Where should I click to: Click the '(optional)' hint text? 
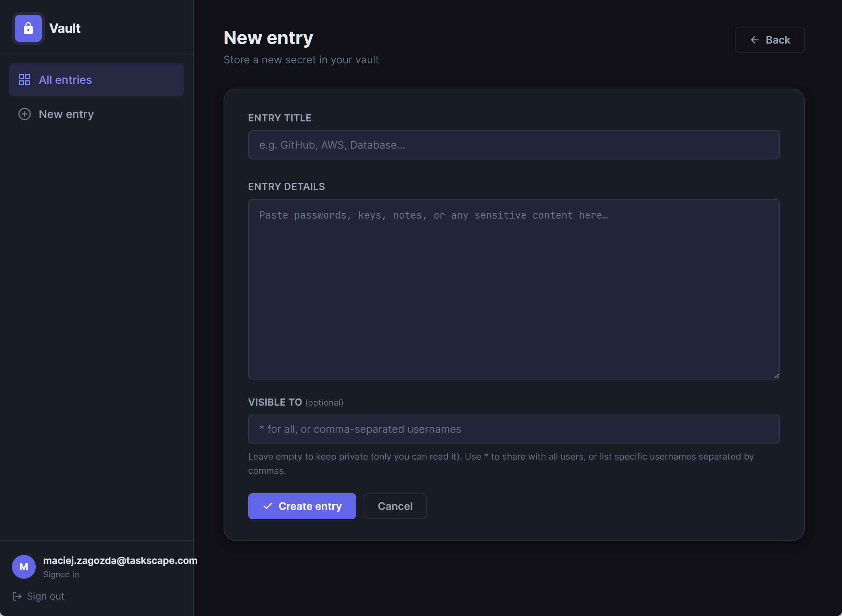pyautogui.click(x=324, y=403)
